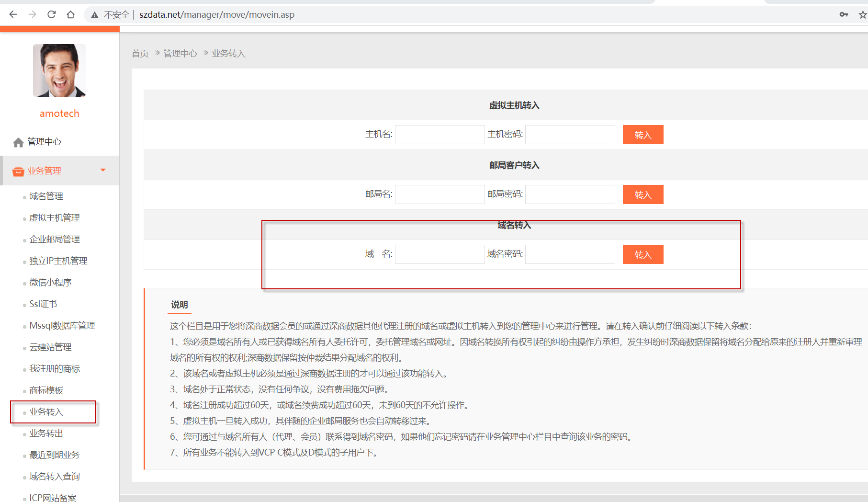Viewport: 868px width, 502px height.
Task: Click the 业务管理 briefcase icon
Action: click(18, 171)
